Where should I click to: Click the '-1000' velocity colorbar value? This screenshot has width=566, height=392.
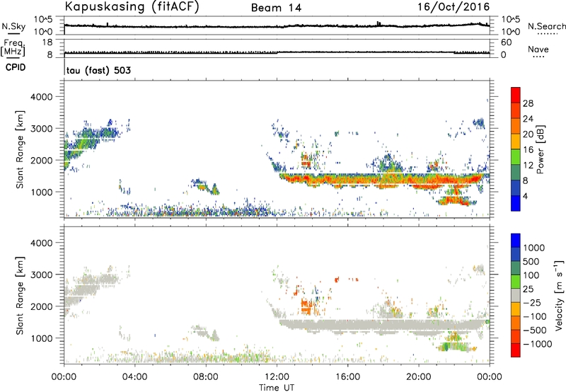point(538,344)
